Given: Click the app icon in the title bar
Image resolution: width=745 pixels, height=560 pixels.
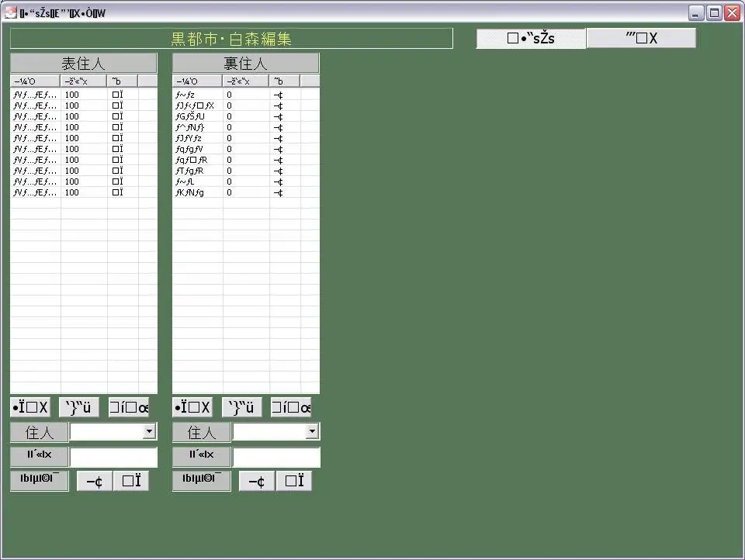Looking at the screenshot, I should coord(10,13).
